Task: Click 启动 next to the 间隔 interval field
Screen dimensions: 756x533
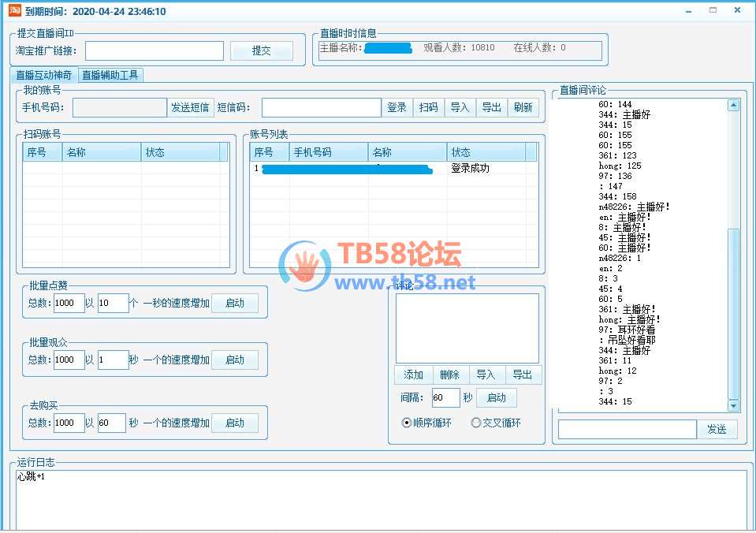Action: [497, 398]
